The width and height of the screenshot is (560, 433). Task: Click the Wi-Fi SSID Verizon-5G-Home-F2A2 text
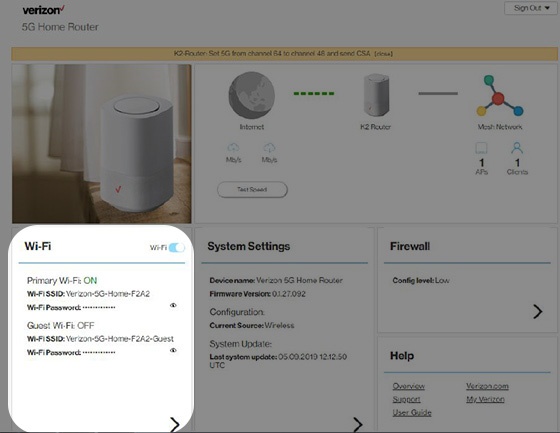point(89,294)
